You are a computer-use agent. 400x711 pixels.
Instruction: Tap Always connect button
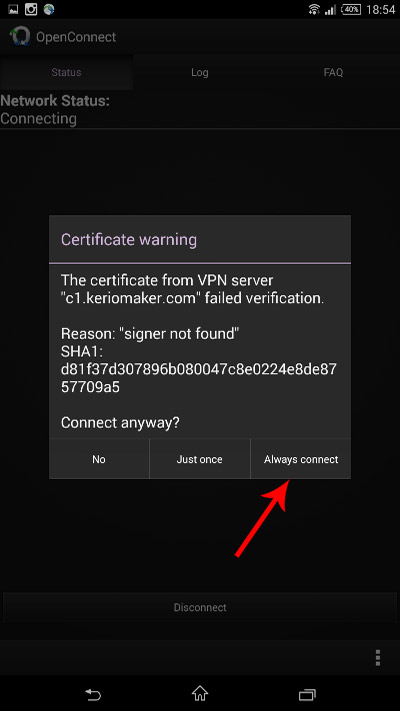pos(301,459)
